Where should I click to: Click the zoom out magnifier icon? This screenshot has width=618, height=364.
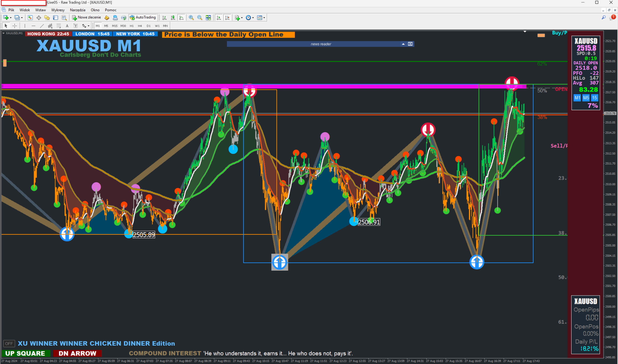click(200, 18)
